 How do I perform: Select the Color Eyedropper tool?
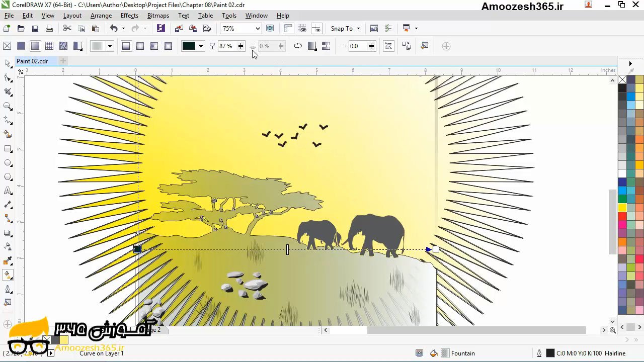pos(8,261)
